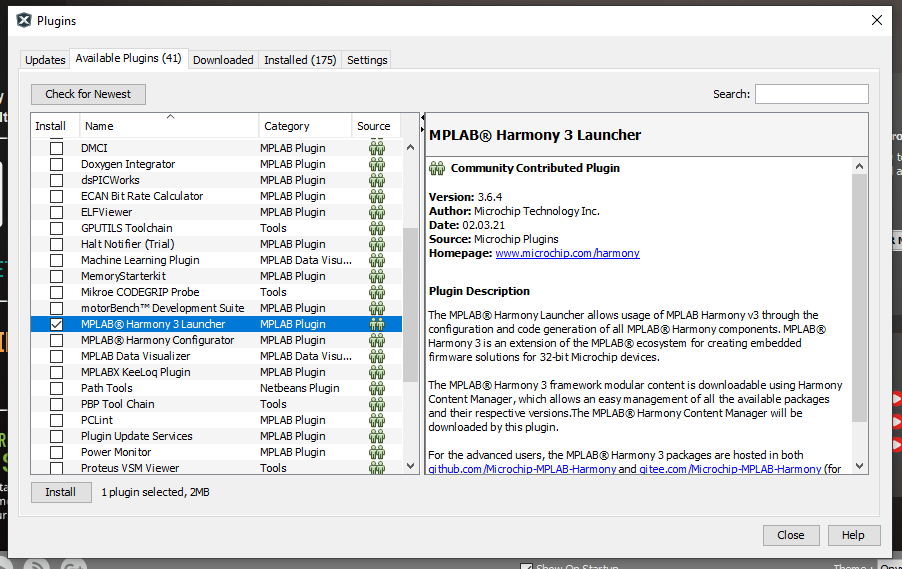Click the description pane scrollbar thumb

point(859,298)
